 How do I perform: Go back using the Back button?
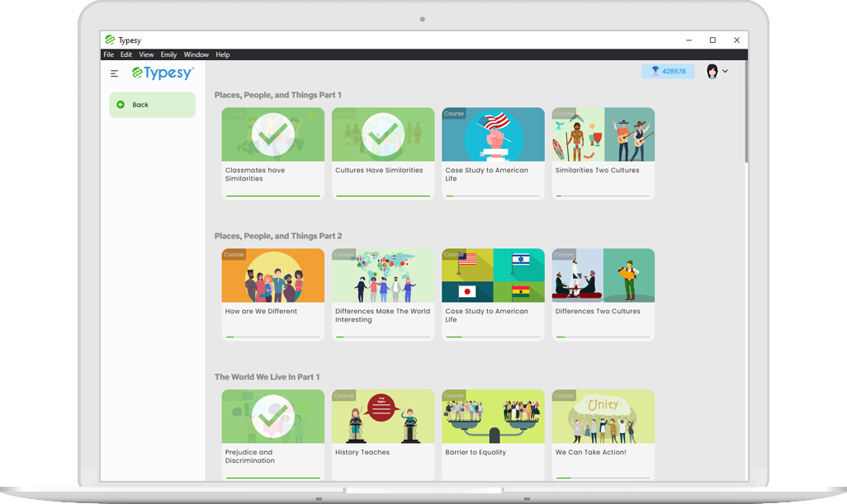[x=153, y=105]
